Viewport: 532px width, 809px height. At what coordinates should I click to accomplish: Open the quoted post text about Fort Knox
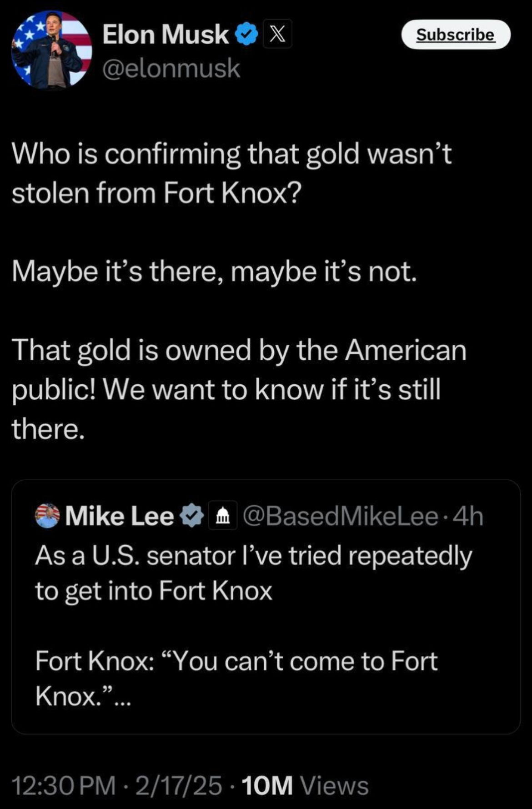pos(253,573)
